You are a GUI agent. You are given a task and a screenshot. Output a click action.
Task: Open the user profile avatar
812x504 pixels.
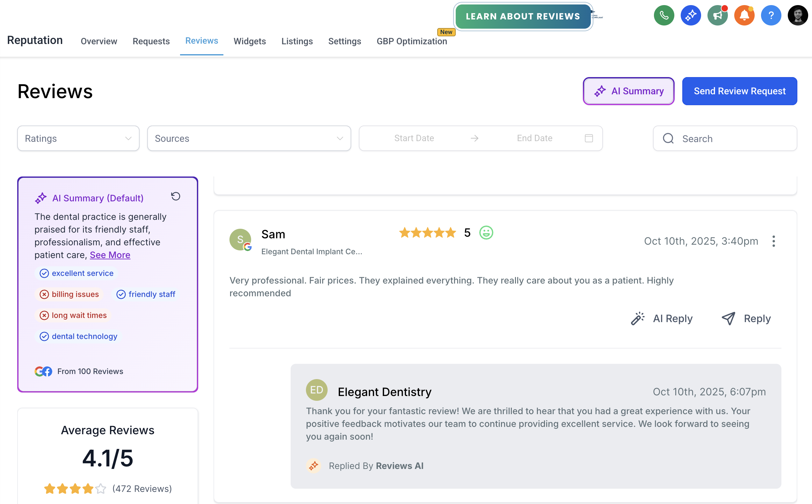click(797, 16)
